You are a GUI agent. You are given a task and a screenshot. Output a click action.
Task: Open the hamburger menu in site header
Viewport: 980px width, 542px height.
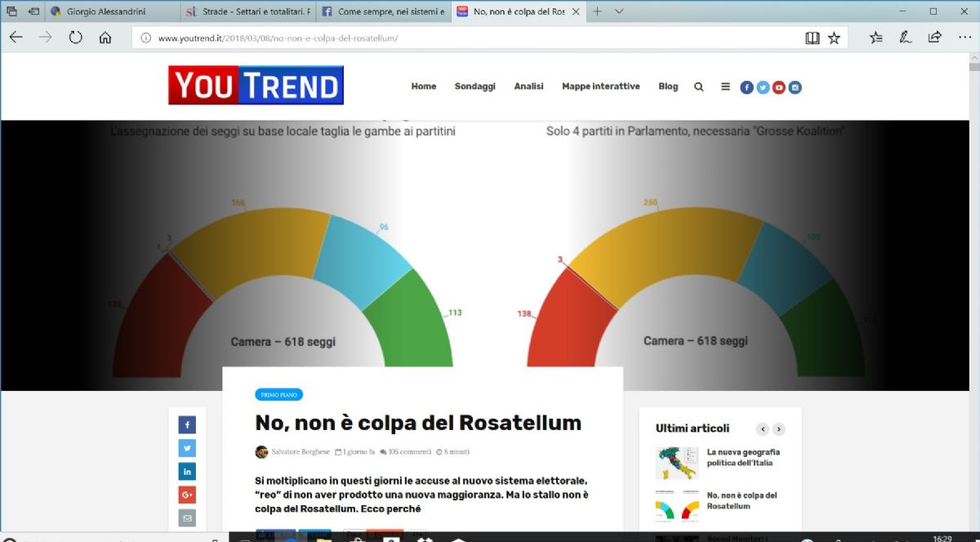[725, 87]
